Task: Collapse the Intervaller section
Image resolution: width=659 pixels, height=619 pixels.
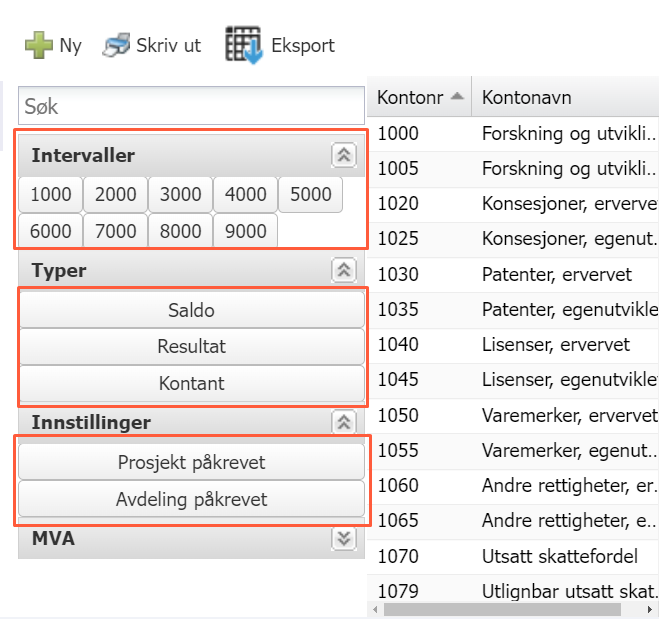Action: 343,155
